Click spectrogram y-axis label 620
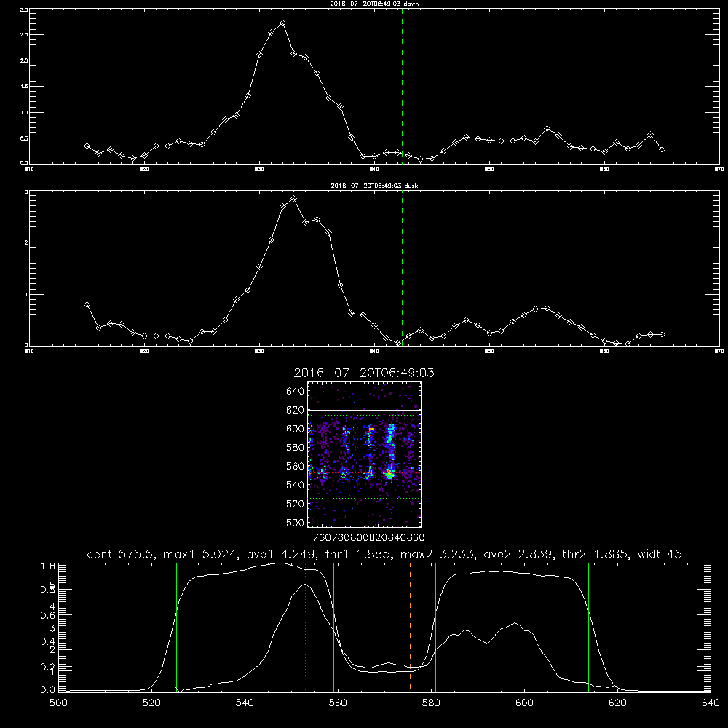 296,410
